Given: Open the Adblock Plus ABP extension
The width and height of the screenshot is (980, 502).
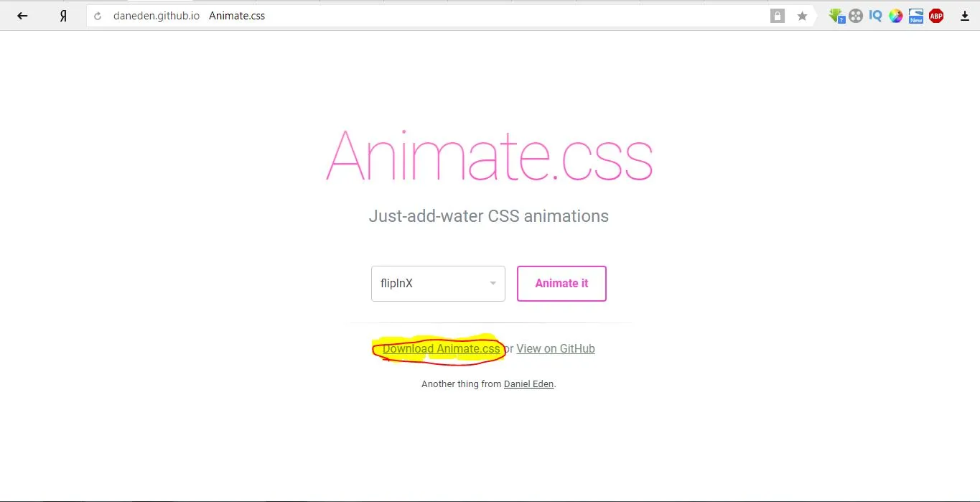Looking at the screenshot, I should tap(936, 16).
